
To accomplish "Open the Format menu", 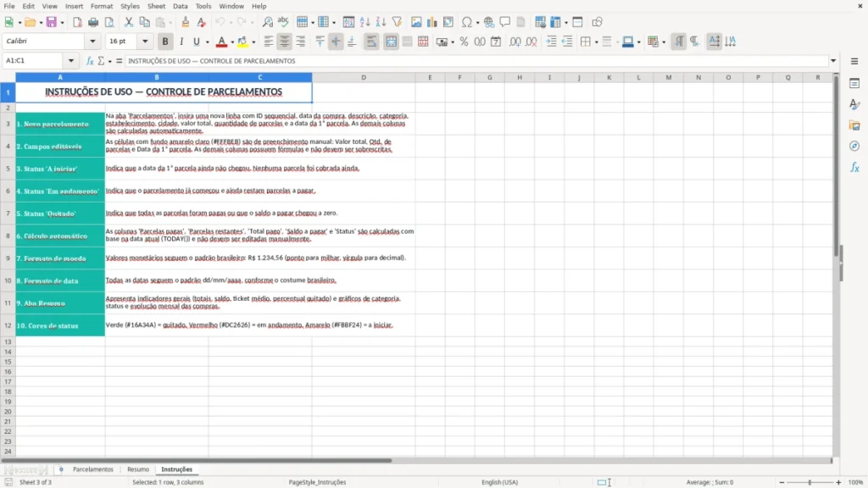I will [x=102, y=6].
